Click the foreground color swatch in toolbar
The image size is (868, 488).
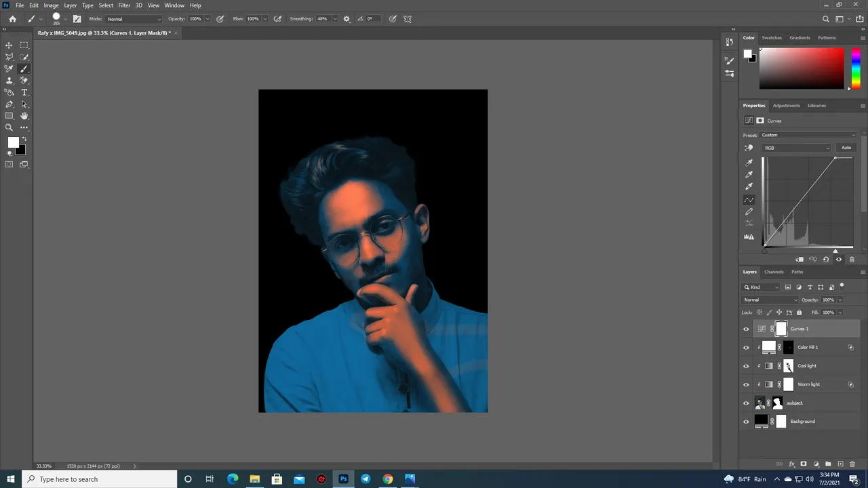13,142
